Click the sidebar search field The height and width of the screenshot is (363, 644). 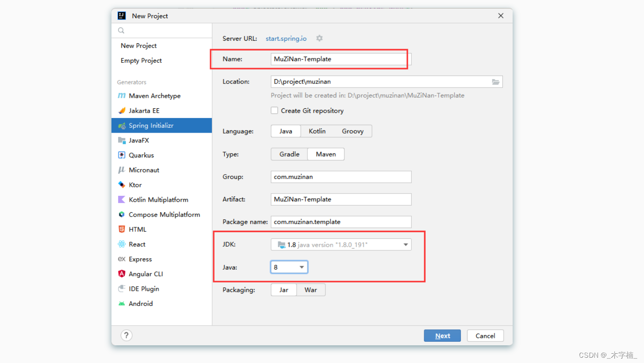tap(161, 31)
